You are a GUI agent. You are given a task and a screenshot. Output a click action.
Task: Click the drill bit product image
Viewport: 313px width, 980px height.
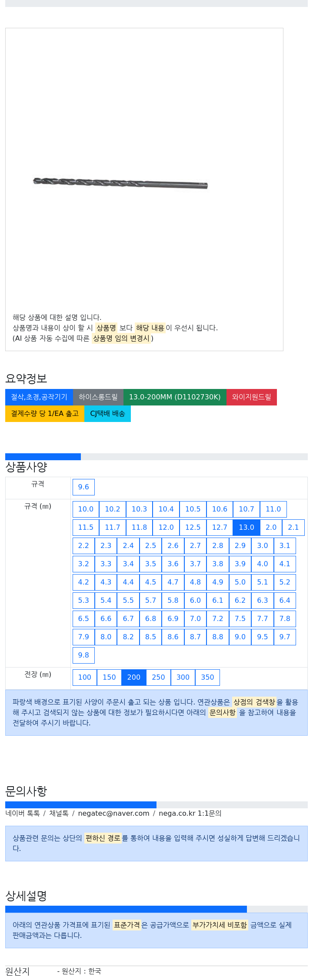120,183
